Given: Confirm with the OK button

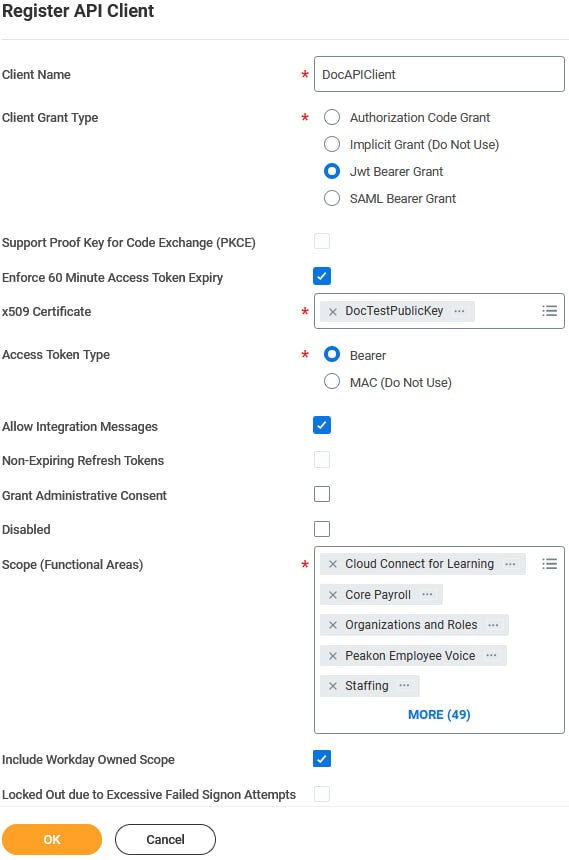Looking at the screenshot, I should click(52, 839).
